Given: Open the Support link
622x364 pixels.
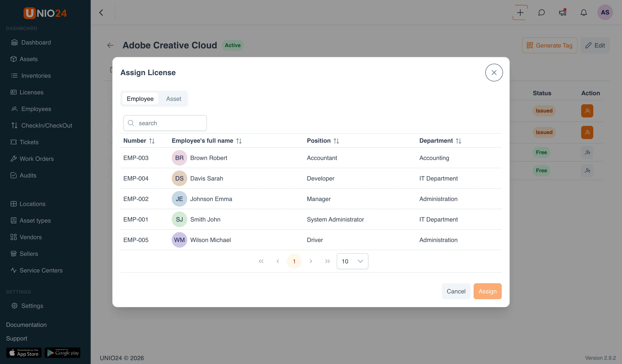Looking at the screenshot, I should [x=17, y=338].
